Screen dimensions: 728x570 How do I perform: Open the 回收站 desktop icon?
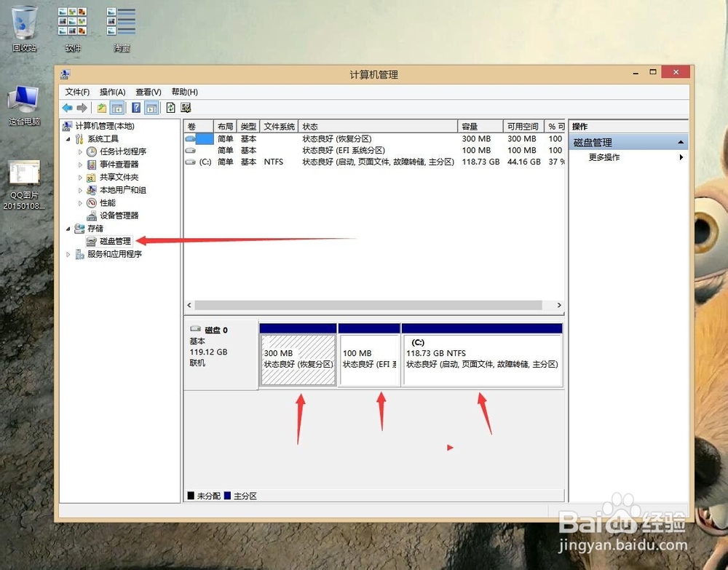[x=24, y=29]
